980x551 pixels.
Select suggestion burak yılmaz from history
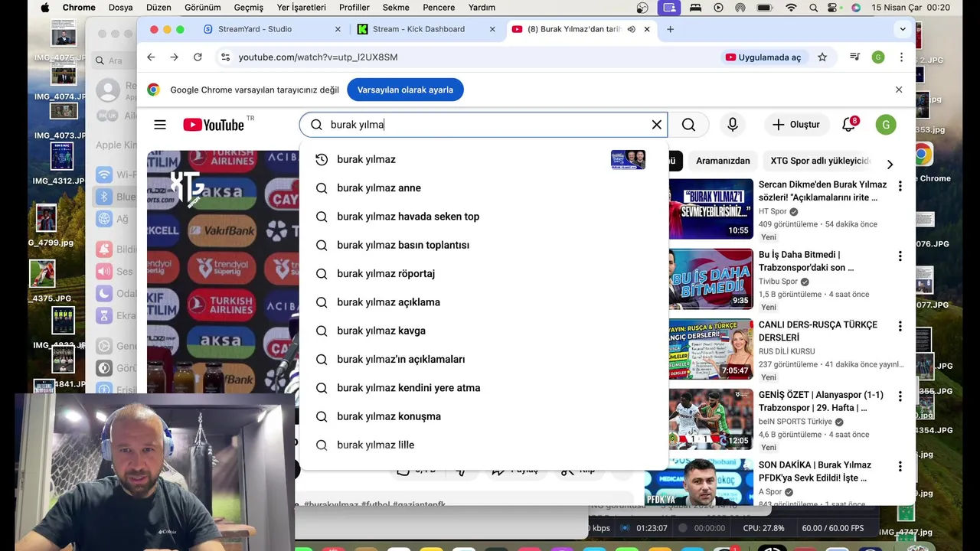click(x=483, y=159)
